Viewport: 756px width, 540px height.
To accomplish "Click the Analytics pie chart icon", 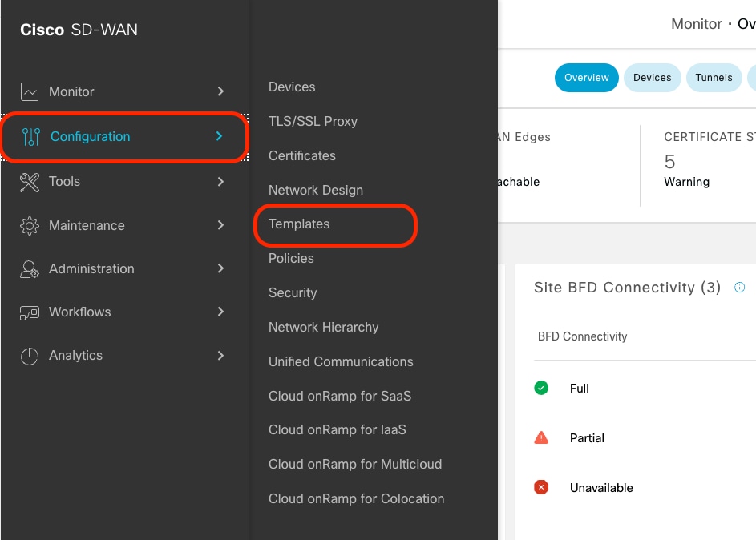I will tap(30, 356).
